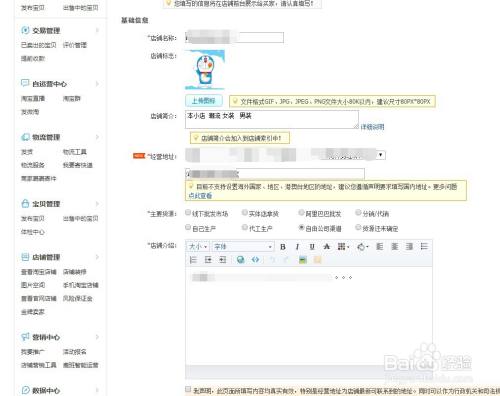This screenshot has height=396, width=500.
Task: Select 自由公司渠道 supply source option
Action: (301, 228)
